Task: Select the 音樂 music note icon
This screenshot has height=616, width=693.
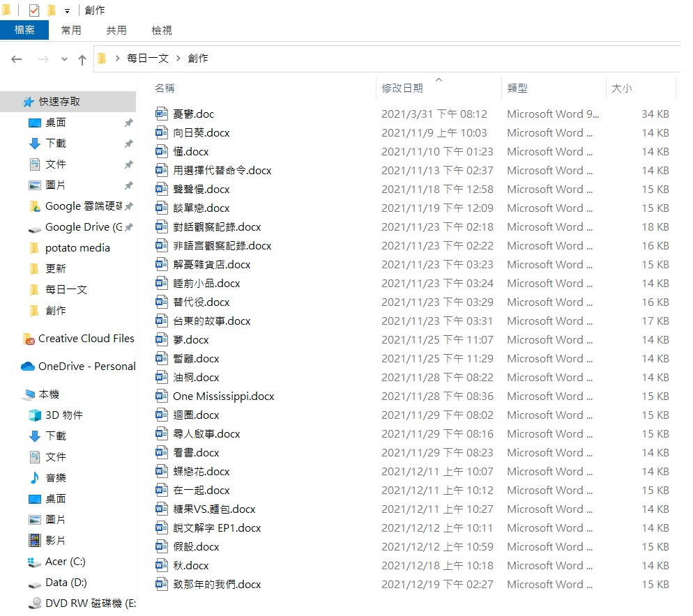Action: pos(34,478)
